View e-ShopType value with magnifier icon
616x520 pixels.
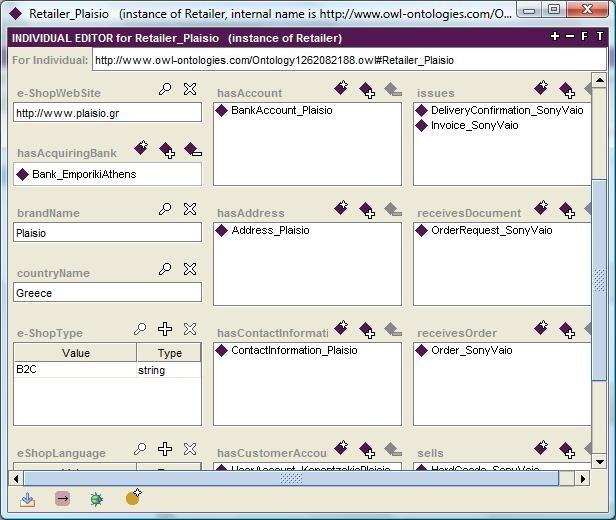tap(140, 329)
